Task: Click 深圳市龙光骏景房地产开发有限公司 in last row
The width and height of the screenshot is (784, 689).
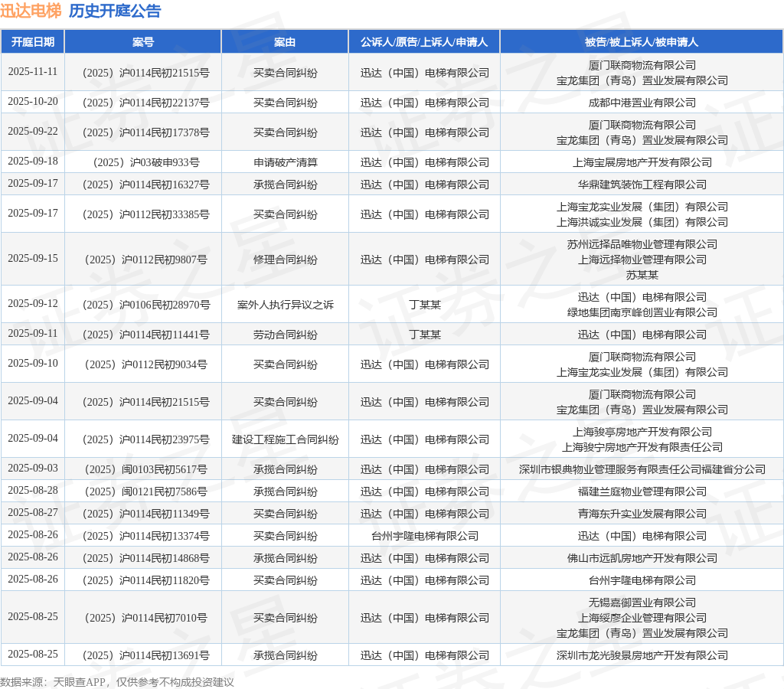Action: point(642,655)
